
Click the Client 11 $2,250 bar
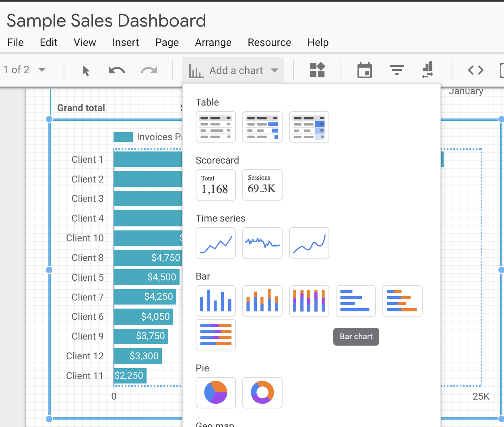[130, 375]
